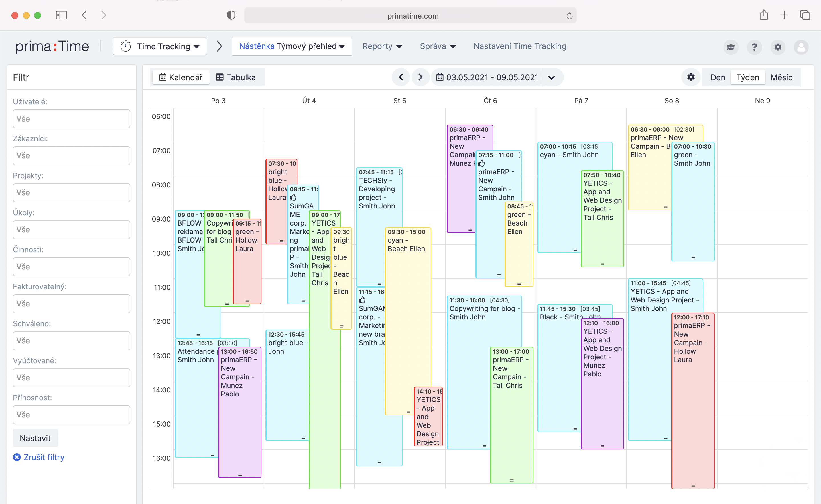Expand the date range chevron dropdown
Image resolution: width=821 pixels, height=504 pixels.
[551, 77]
